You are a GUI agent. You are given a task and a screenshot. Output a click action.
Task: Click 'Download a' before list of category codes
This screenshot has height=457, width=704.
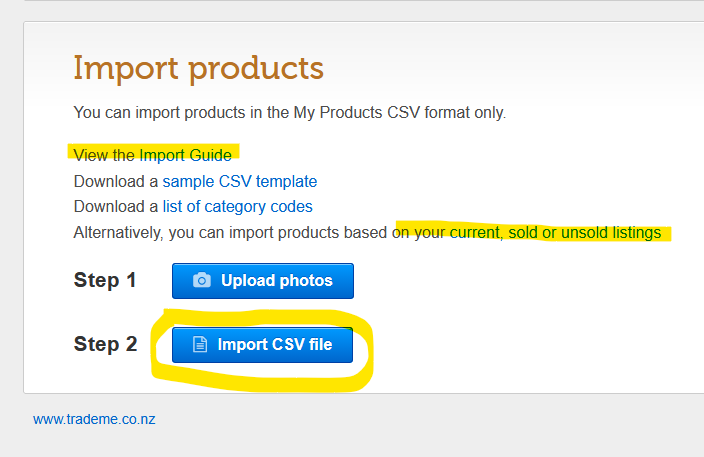(x=116, y=207)
